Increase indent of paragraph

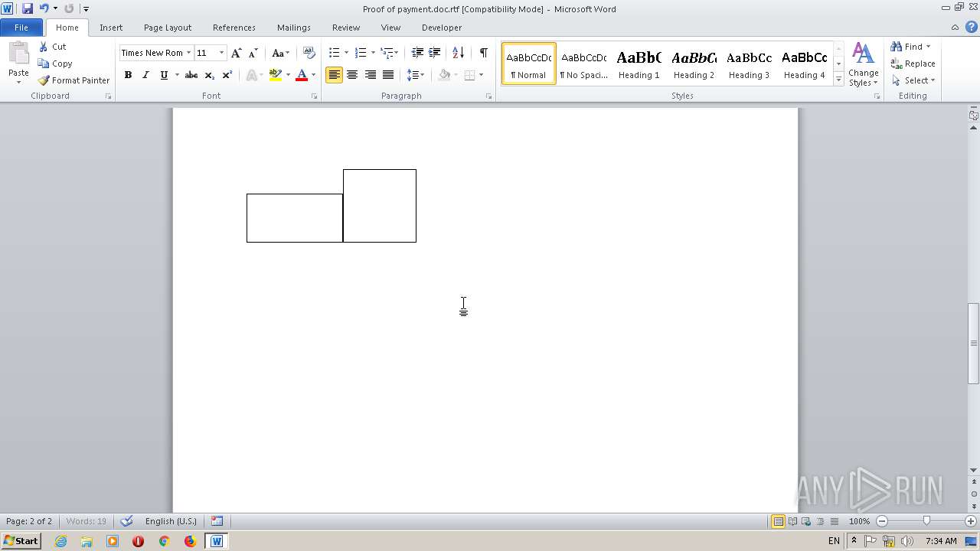pyautogui.click(x=435, y=53)
